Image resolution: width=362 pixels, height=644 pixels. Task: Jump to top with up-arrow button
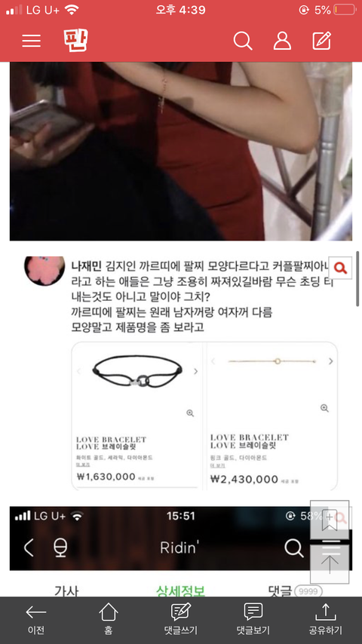[330, 564]
